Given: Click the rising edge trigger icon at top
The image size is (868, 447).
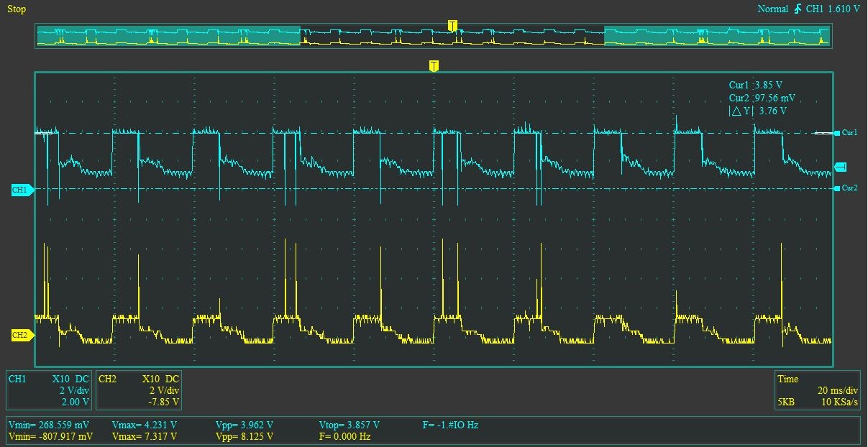Looking at the screenshot, I should [798, 9].
